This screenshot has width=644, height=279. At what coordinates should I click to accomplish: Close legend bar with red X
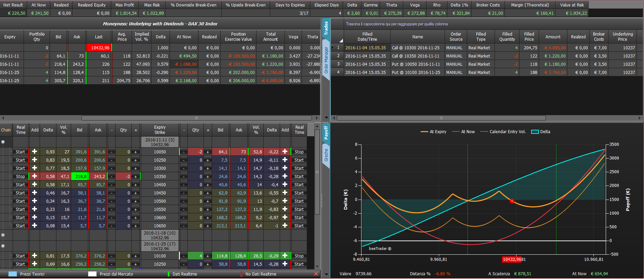[x=316, y=274]
